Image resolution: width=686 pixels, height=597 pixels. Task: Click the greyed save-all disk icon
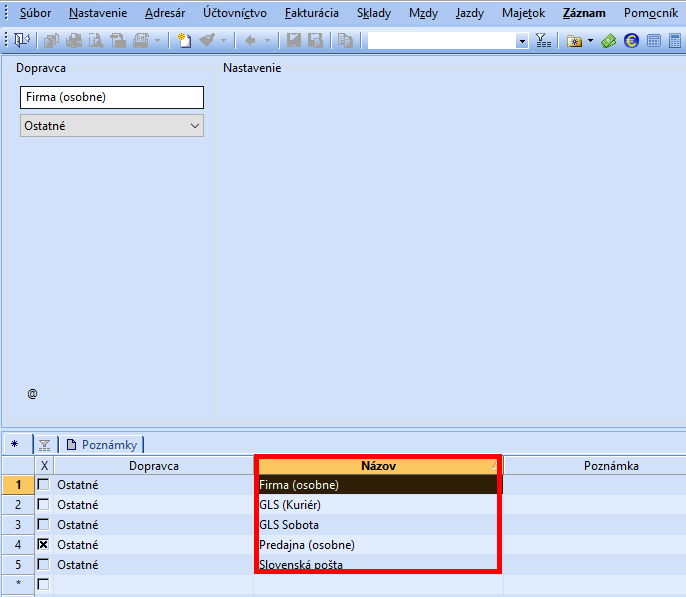[315, 41]
